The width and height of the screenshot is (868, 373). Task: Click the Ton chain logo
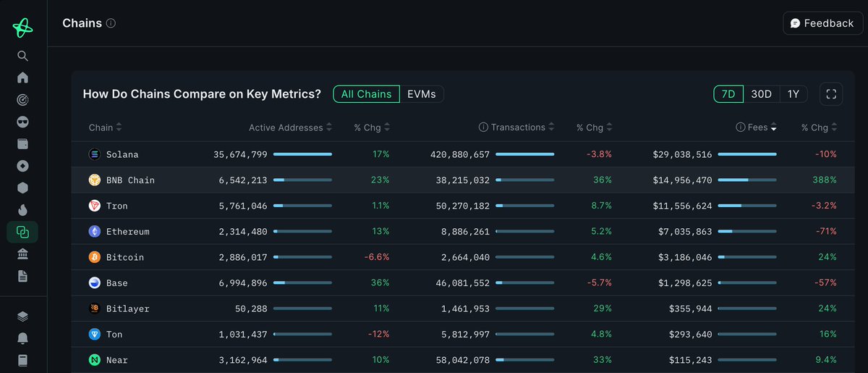[x=95, y=334]
